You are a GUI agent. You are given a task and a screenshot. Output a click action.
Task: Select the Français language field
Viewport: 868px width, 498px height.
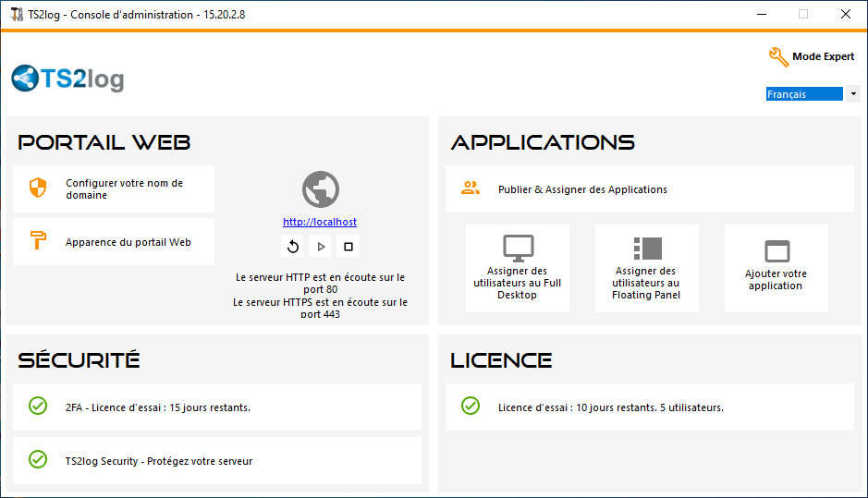click(804, 94)
